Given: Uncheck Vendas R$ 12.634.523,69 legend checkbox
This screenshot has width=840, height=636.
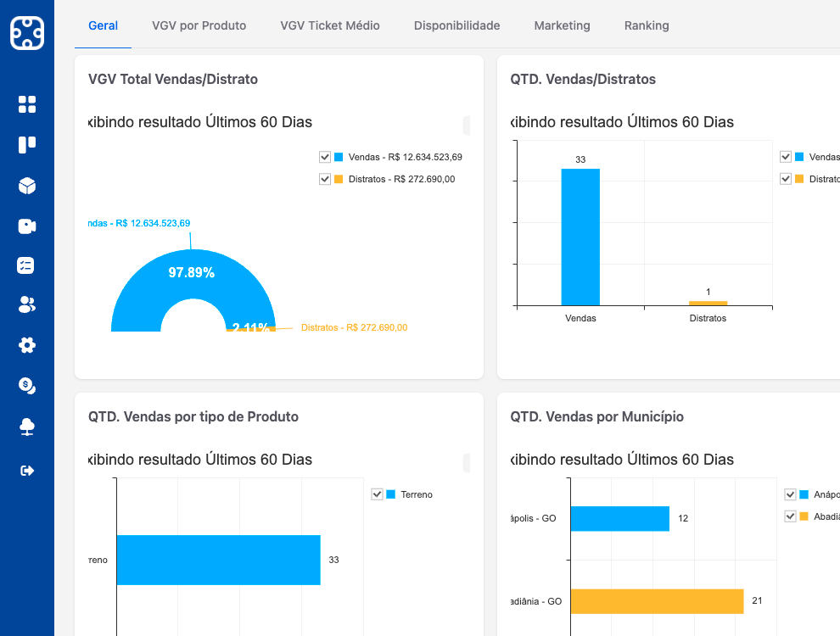Looking at the screenshot, I should [325, 157].
